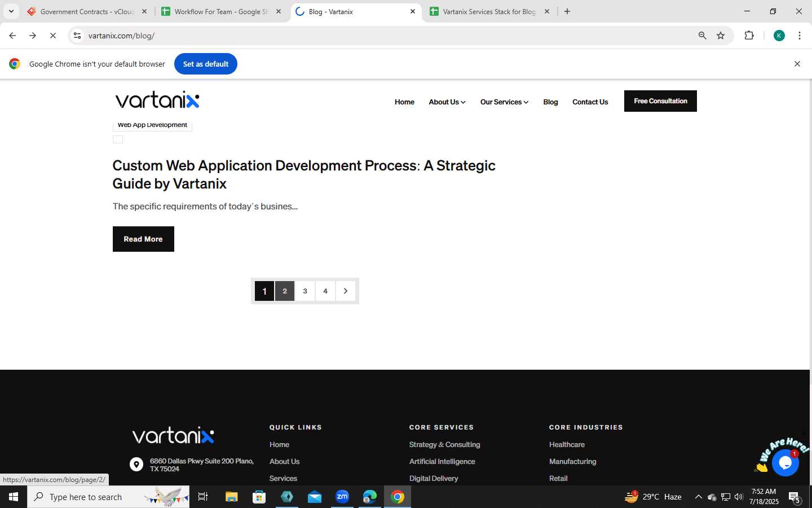Image resolution: width=812 pixels, height=508 pixels.
Task: Click the browser back arrow
Action: 12,36
